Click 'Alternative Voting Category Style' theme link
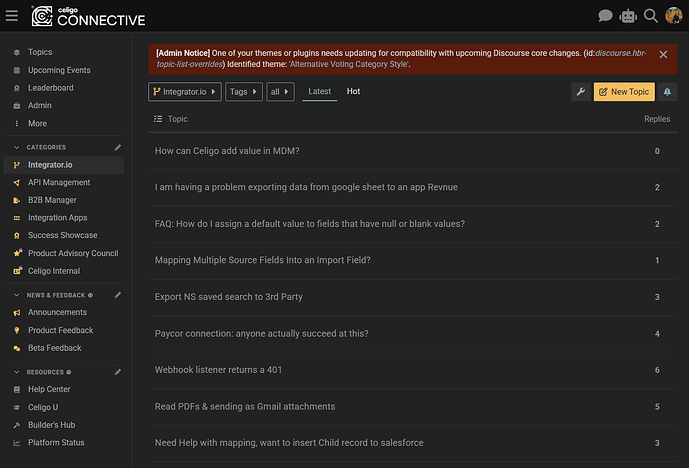 349,64
